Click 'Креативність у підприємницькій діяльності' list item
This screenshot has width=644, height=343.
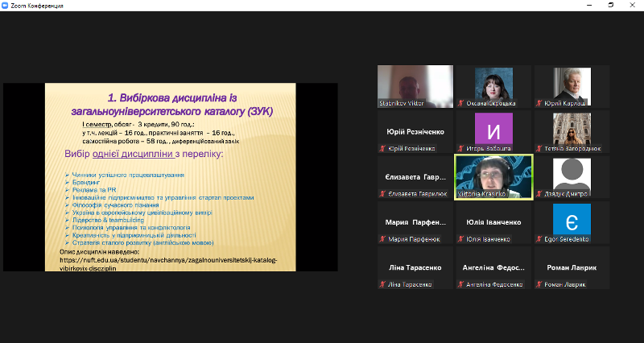click(134, 235)
